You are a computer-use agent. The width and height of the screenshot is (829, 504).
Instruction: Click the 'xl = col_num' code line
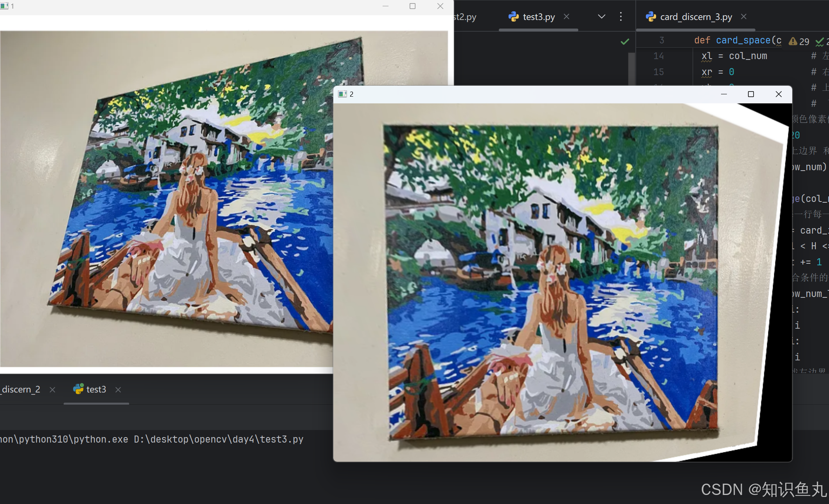[734, 56]
